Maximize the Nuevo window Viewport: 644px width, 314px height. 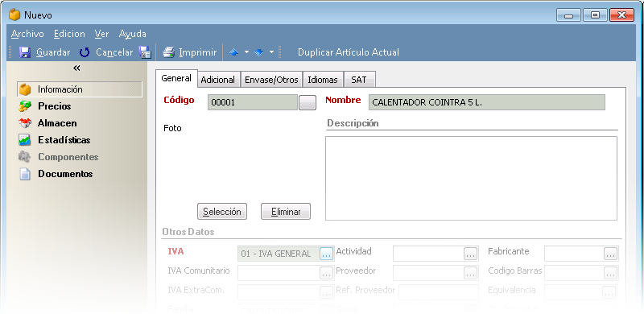coord(595,15)
